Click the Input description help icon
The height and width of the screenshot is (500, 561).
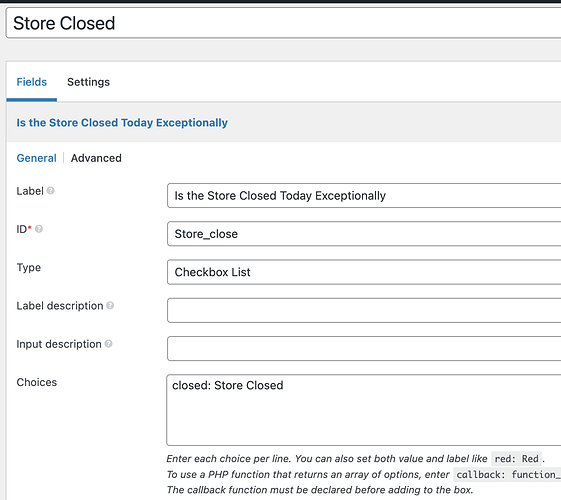[x=108, y=344]
